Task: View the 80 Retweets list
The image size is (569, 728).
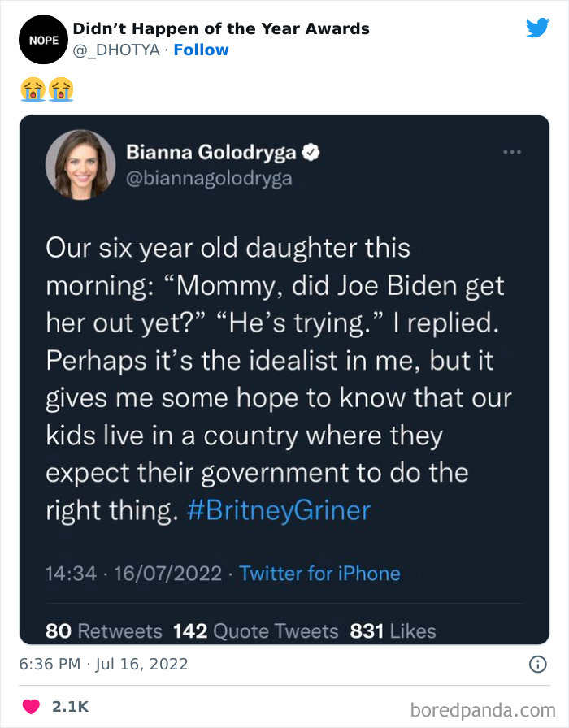Action: coord(104,630)
